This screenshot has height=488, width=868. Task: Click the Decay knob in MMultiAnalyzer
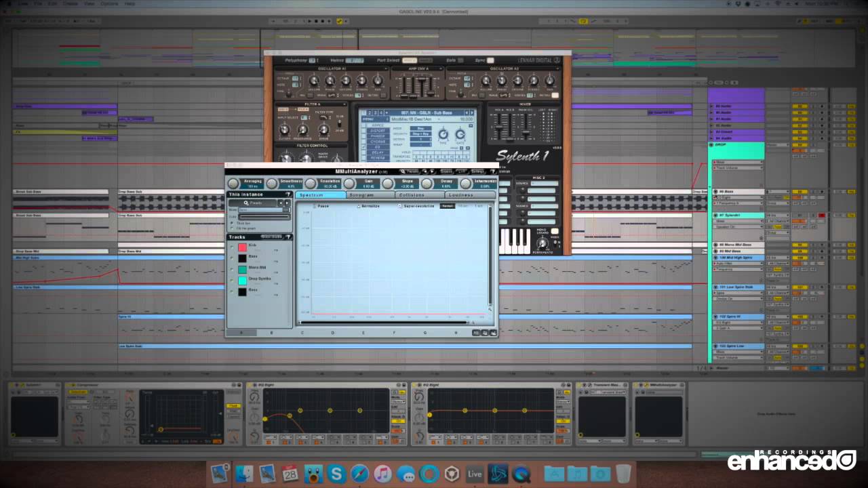(x=427, y=184)
